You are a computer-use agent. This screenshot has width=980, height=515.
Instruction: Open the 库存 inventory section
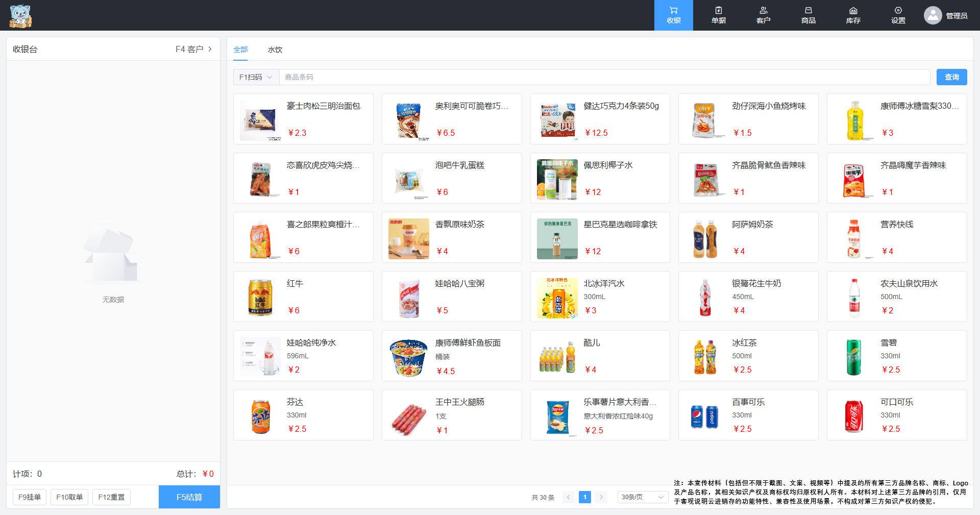[x=853, y=15]
